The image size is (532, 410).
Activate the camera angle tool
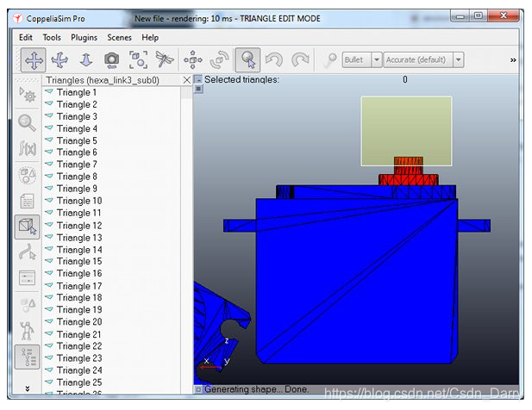coord(111,60)
